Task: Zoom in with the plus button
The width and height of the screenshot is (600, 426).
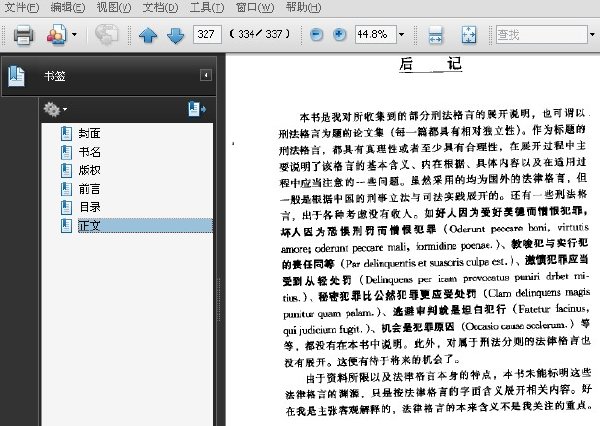Action: pyautogui.click(x=339, y=34)
